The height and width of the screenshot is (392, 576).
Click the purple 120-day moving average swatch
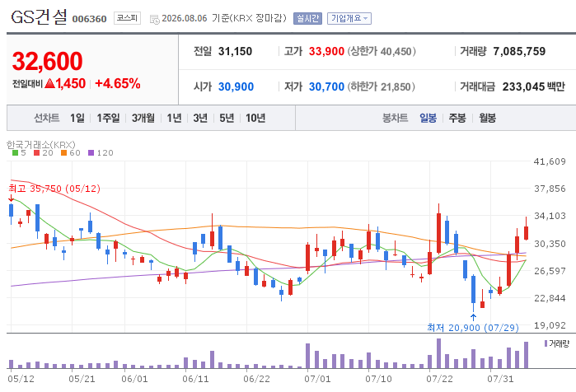point(91,153)
